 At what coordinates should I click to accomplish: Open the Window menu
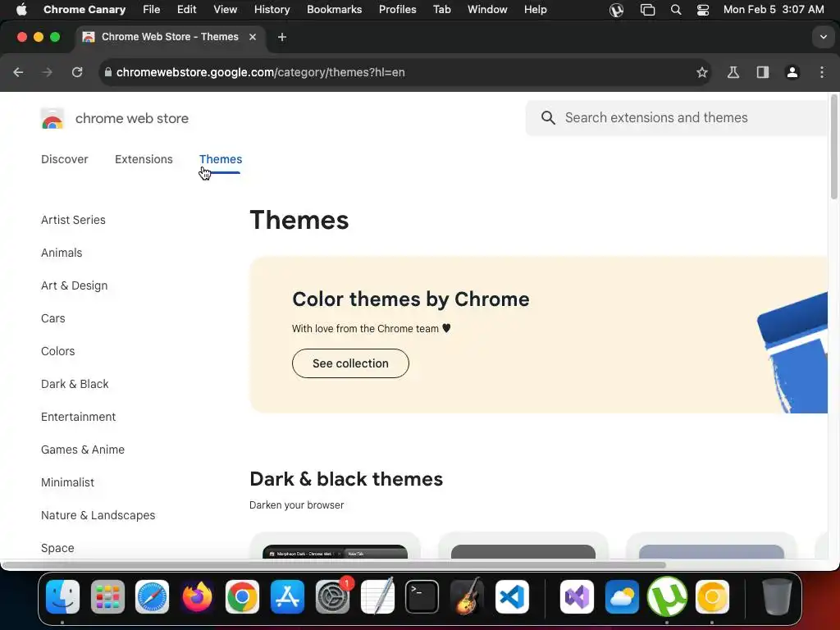487,9
